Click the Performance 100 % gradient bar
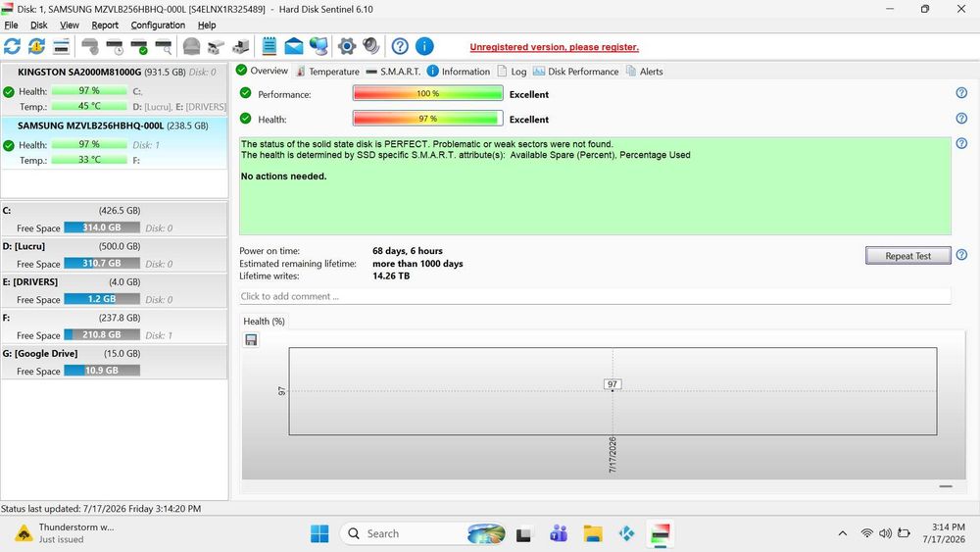Screen dimensions: 980x552 tap(428, 93)
